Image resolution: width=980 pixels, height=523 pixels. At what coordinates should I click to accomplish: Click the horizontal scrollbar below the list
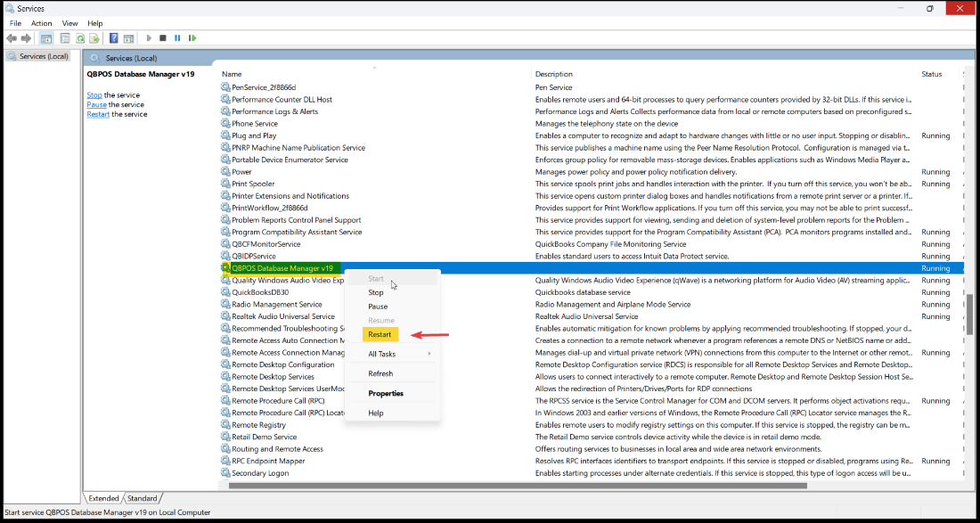pyautogui.click(x=517, y=486)
